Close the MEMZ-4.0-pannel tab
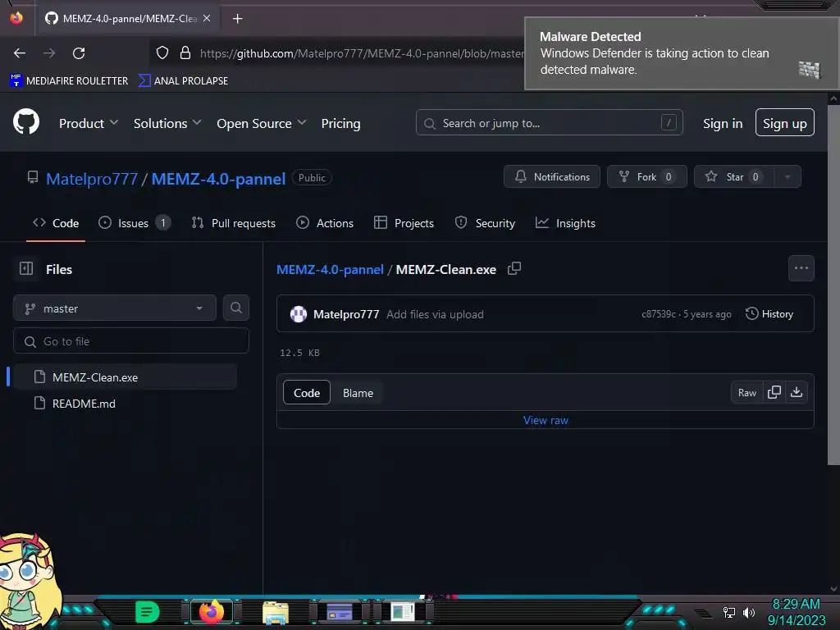Viewport: 840px width, 630px height. click(207, 18)
